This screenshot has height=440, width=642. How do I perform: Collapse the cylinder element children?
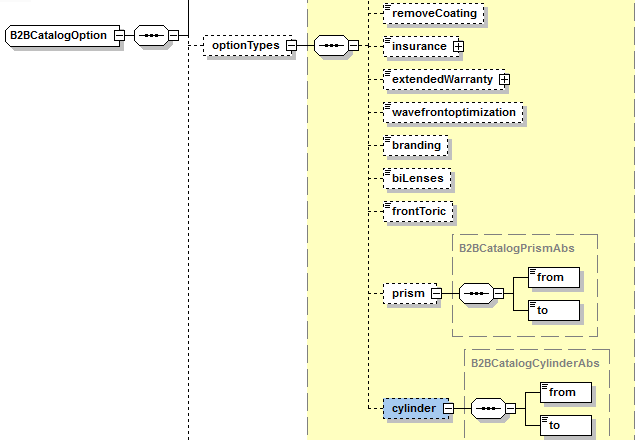point(448,409)
